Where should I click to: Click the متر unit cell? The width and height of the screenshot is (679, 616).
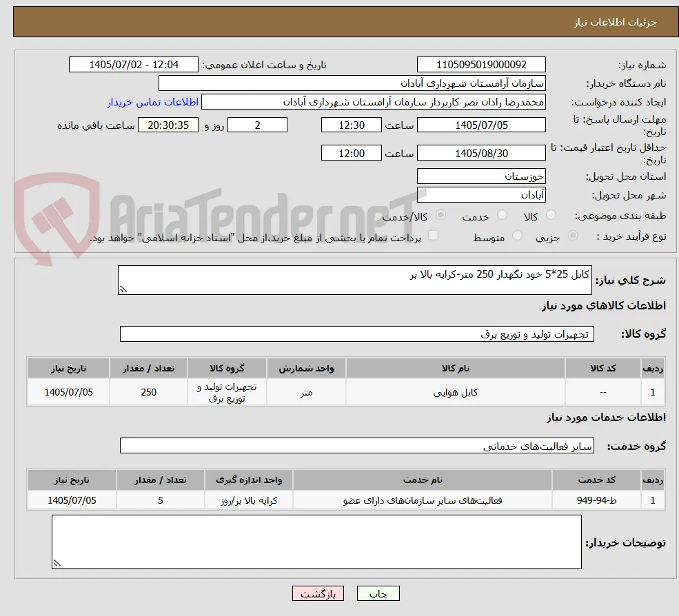[x=306, y=392]
